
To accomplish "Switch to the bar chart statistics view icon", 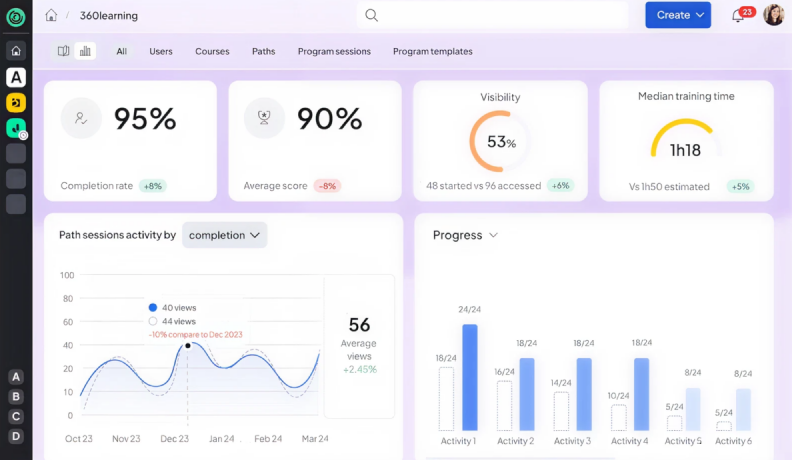I will pos(85,51).
